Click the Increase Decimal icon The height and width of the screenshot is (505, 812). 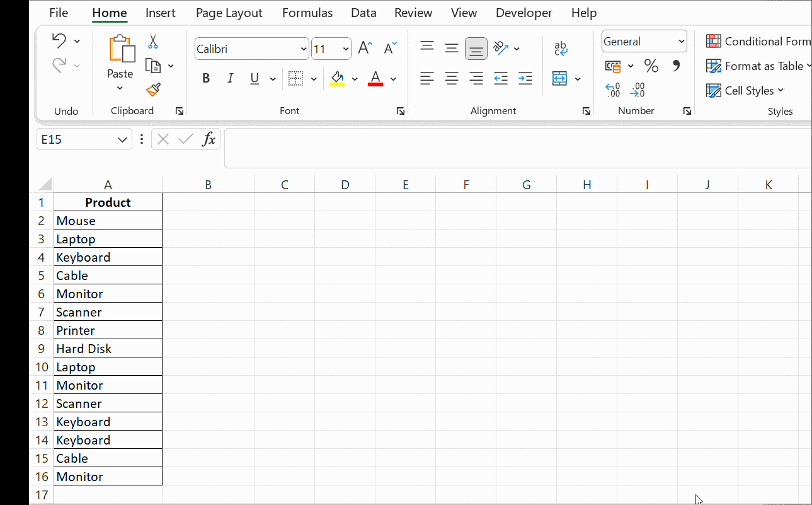pos(612,90)
